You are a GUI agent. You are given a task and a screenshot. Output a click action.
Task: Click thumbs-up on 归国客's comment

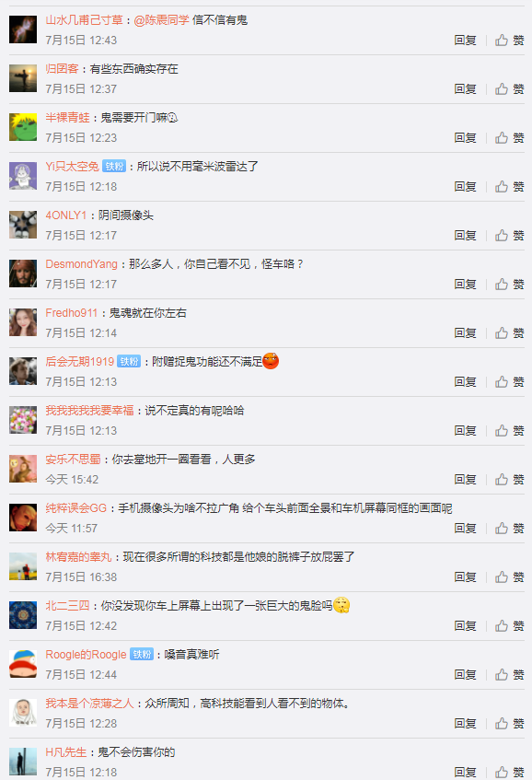tap(510, 89)
